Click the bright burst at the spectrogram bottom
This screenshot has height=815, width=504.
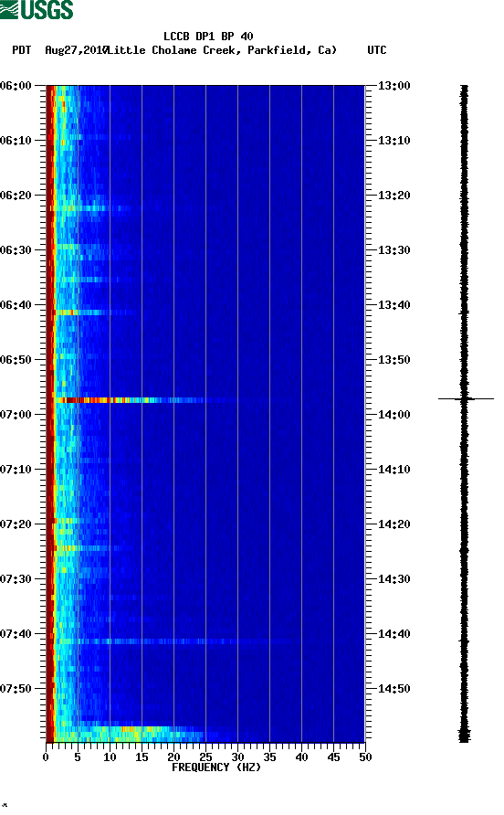pos(130,733)
